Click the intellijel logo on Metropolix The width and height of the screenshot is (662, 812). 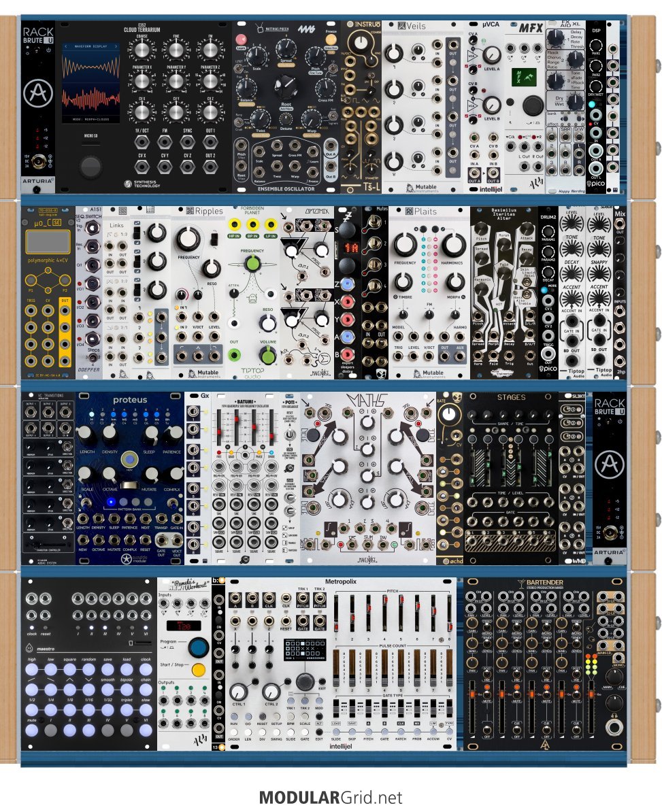coord(340,746)
